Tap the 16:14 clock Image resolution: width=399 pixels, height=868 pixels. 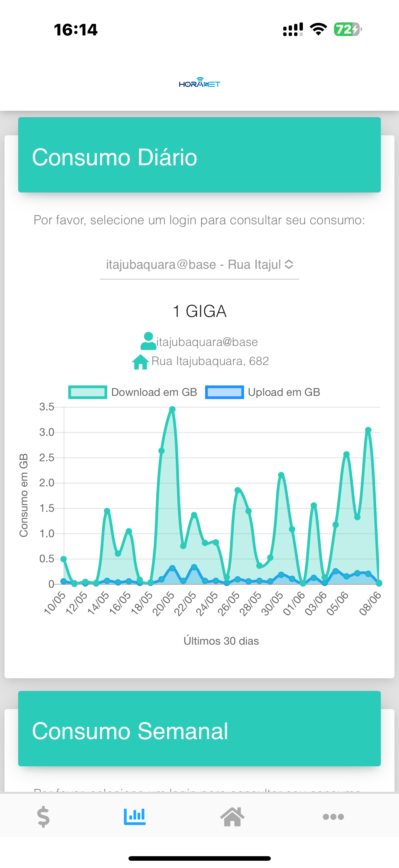pos(76,30)
